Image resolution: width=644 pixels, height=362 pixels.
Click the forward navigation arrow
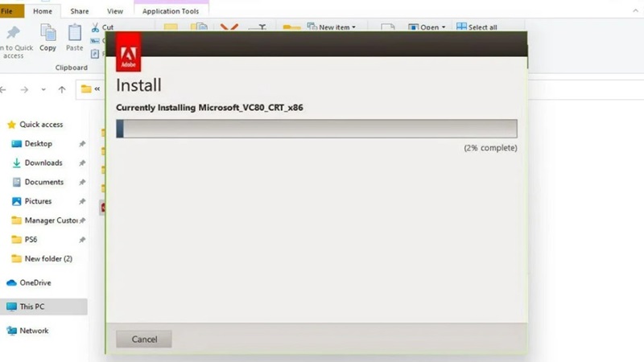coord(25,89)
